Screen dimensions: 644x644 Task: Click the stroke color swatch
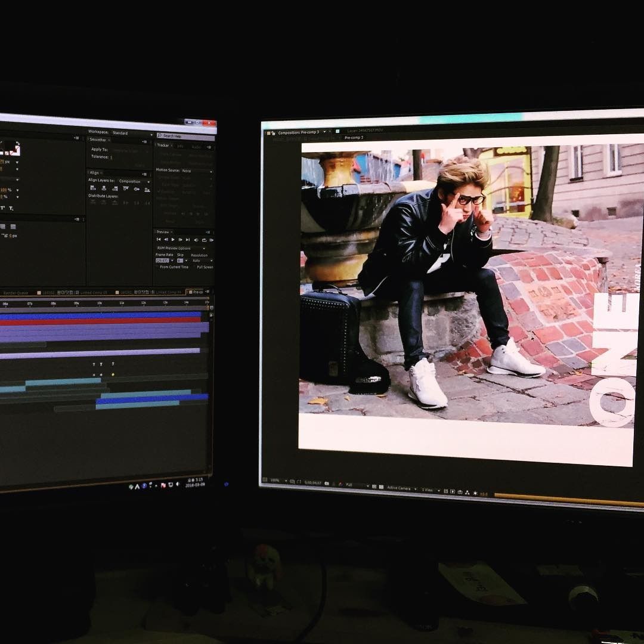click(x=15, y=151)
